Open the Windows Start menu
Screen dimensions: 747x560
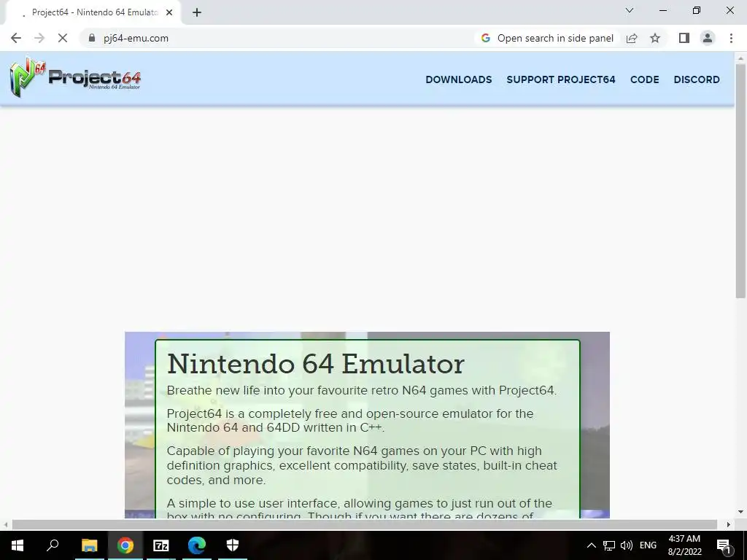click(18, 545)
